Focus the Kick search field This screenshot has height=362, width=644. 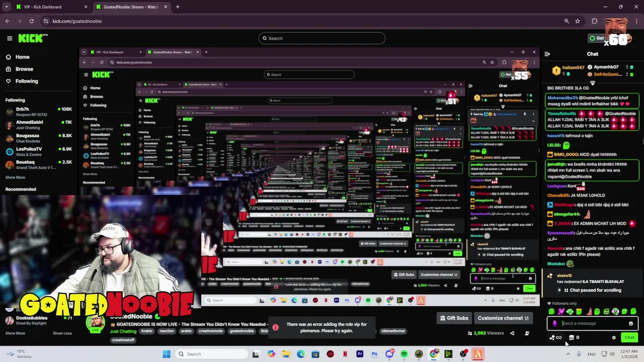pyautogui.click(x=322, y=38)
